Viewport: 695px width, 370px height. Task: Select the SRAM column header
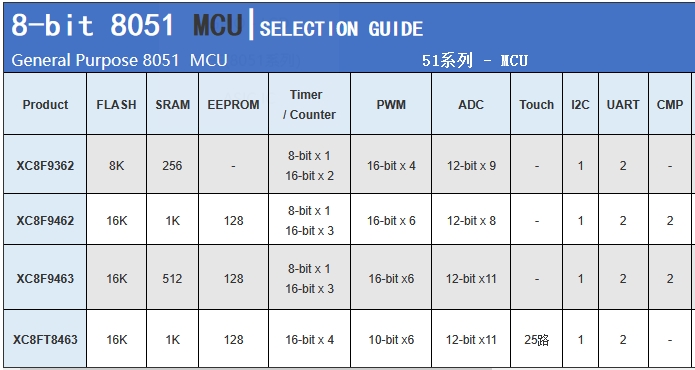(172, 105)
